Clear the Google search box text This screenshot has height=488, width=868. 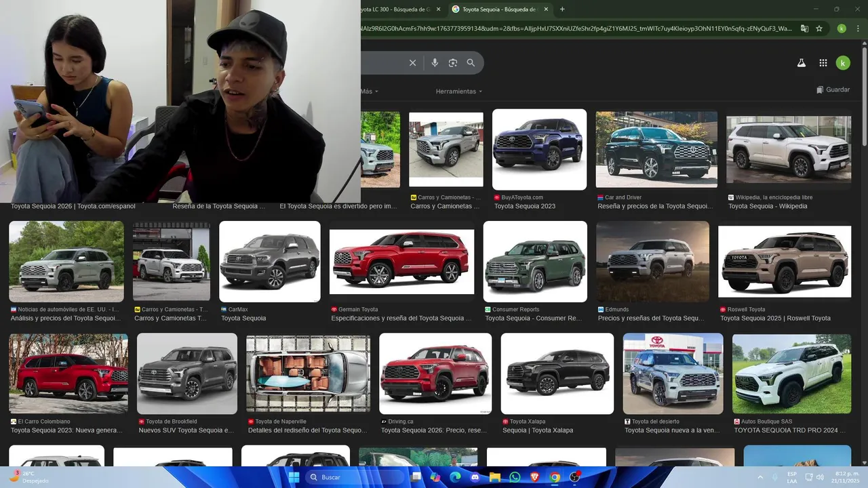pyautogui.click(x=412, y=63)
